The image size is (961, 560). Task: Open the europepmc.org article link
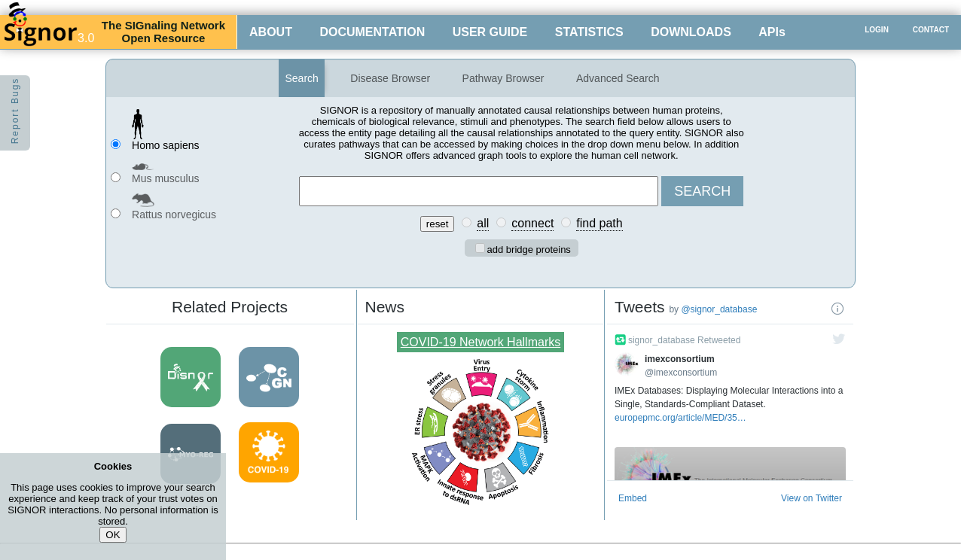point(680,418)
